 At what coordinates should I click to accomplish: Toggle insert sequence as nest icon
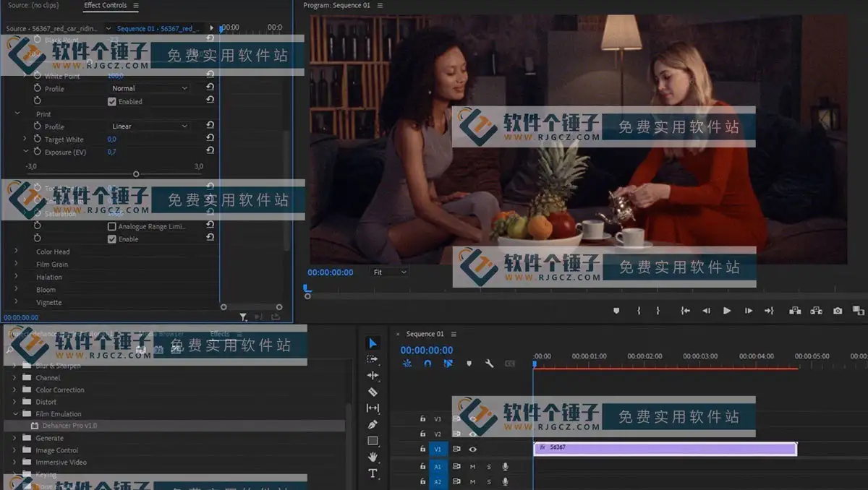(407, 364)
